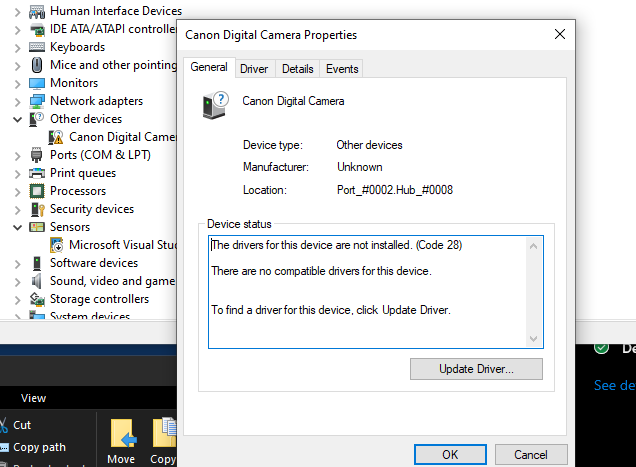The image size is (636, 467).
Task: Select the Keyboards device icon
Action: click(37, 47)
